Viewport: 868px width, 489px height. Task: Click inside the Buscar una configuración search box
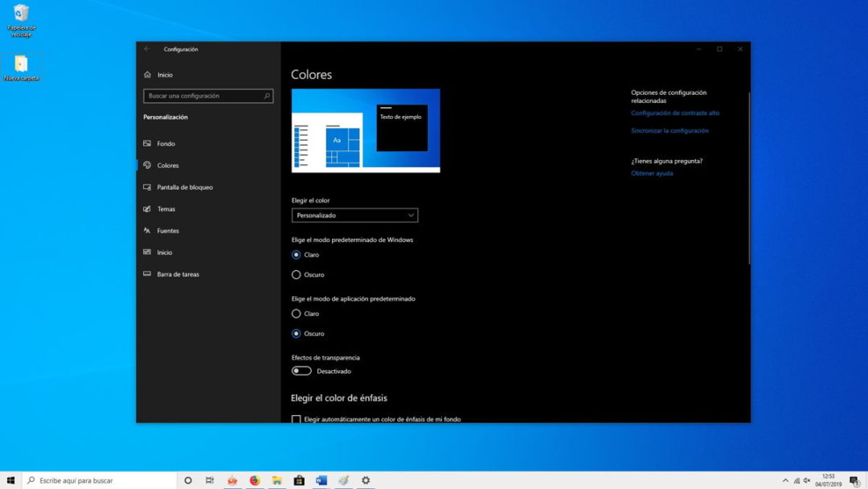click(x=207, y=96)
